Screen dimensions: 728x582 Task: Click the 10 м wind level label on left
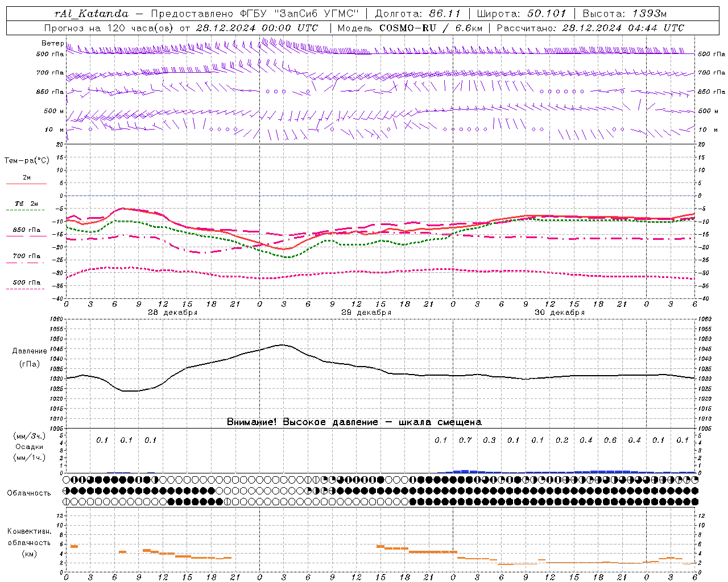pos(55,130)
